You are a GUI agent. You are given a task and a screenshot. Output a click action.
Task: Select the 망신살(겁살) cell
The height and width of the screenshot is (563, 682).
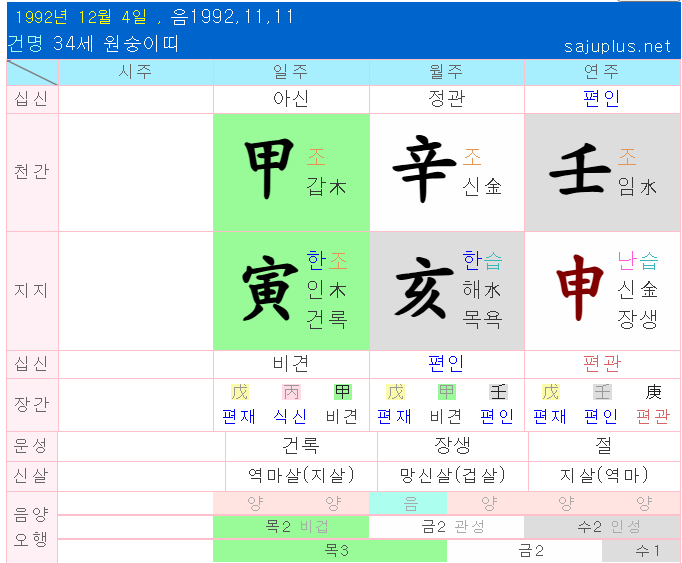453,476
